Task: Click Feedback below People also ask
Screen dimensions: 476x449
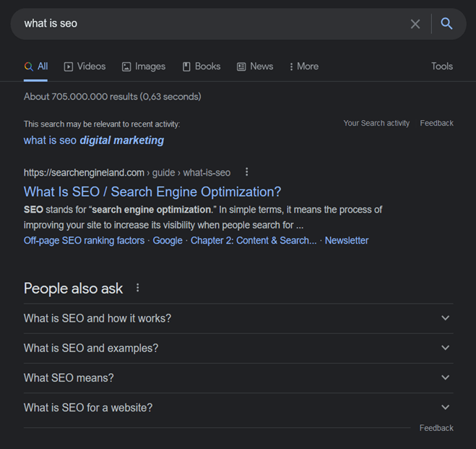Action: pyautogui.click(x=436, y=428)
